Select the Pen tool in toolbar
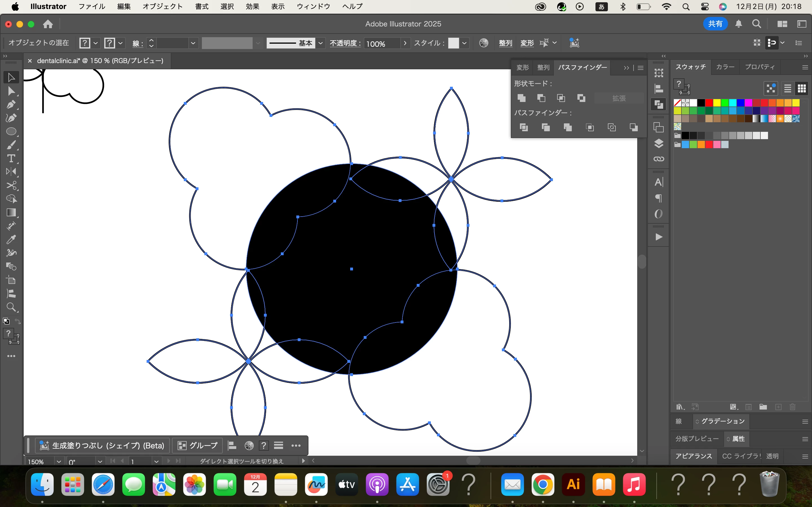Viewport: 812px width, 507px height. [x=11, y=104]
